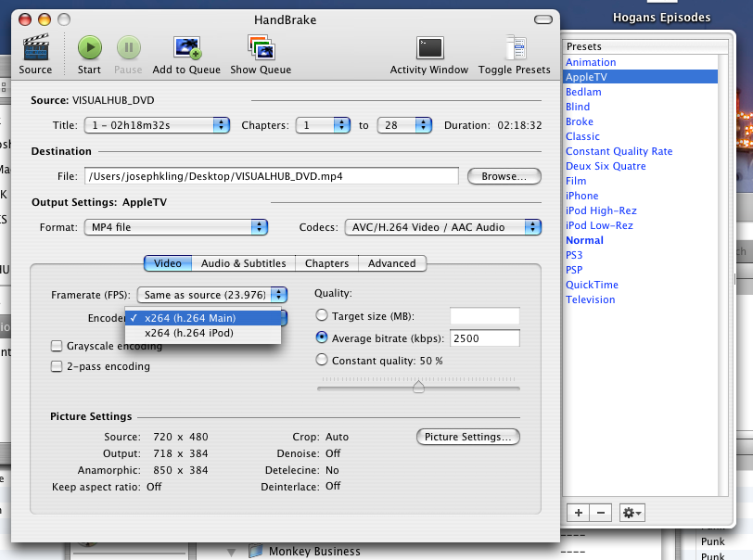The height and width of the screenshot is (560, 753).
Task: Open Picture Settings... button
Action: [468, 437]
